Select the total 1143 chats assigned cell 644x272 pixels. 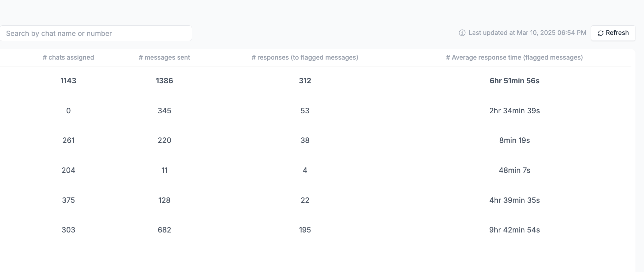tap(68, 81)
